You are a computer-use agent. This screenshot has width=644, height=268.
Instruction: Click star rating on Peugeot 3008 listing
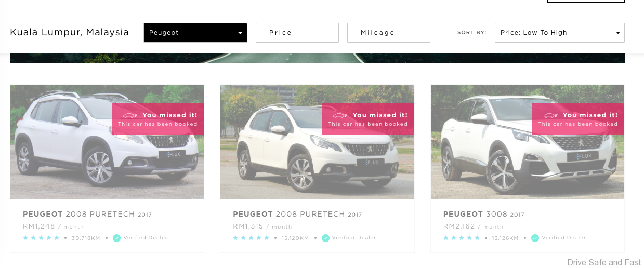462,238
